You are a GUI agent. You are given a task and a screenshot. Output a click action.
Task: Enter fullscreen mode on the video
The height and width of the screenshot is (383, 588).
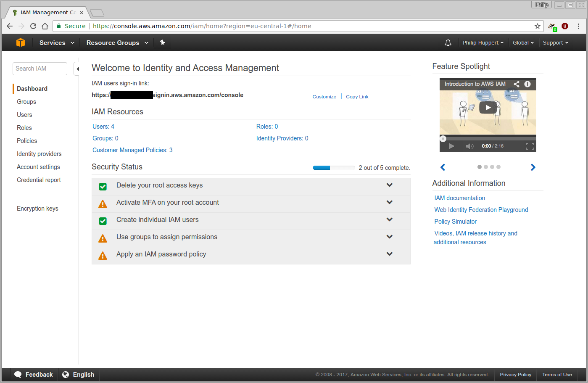[530, 146]
